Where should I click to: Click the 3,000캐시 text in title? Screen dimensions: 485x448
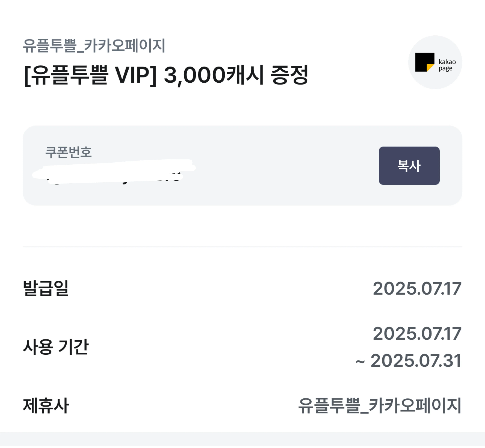[x=214, y=75]
